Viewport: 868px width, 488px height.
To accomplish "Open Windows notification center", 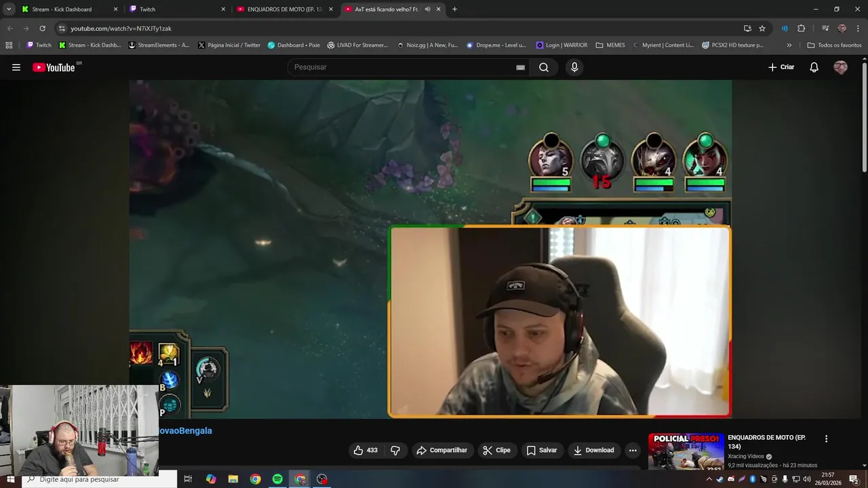I will tap(854, 479).
